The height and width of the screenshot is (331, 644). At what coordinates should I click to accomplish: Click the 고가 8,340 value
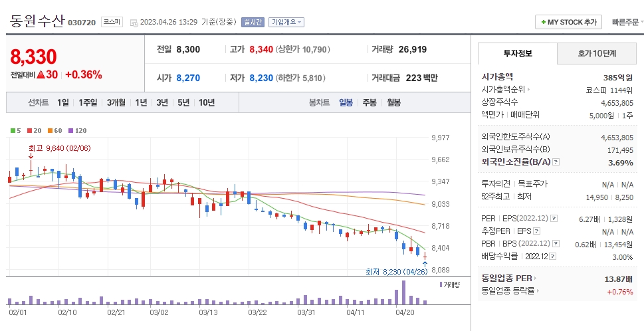[x=261, y=50]
